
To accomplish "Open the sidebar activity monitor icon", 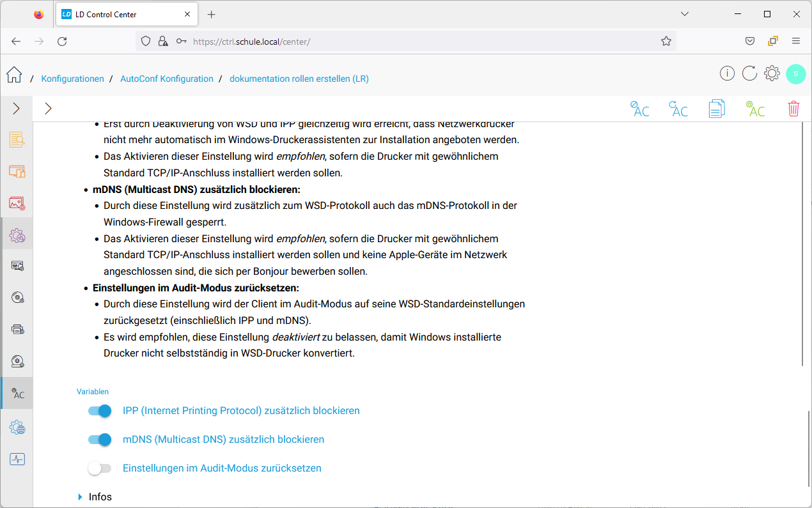I will (17, 459).
